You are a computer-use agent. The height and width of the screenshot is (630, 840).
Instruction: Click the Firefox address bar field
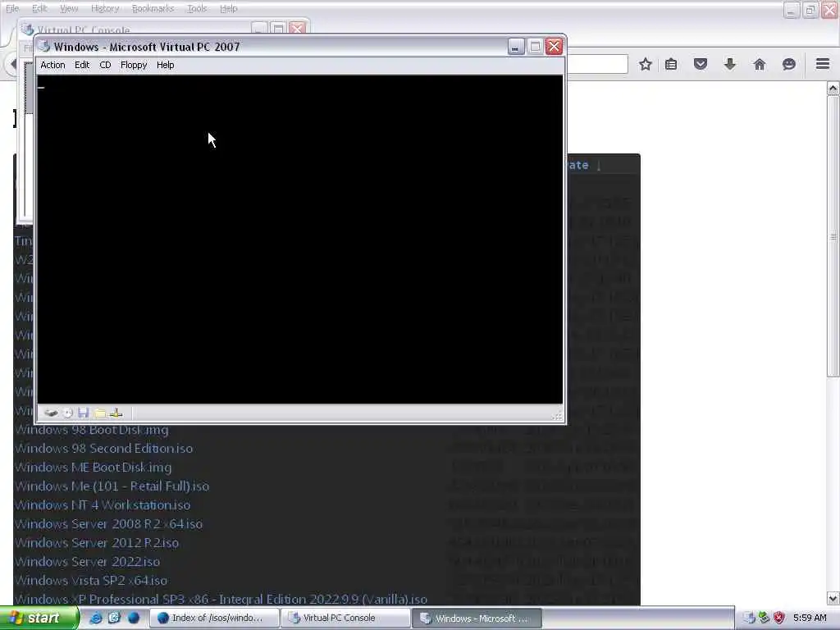(597, 64)
